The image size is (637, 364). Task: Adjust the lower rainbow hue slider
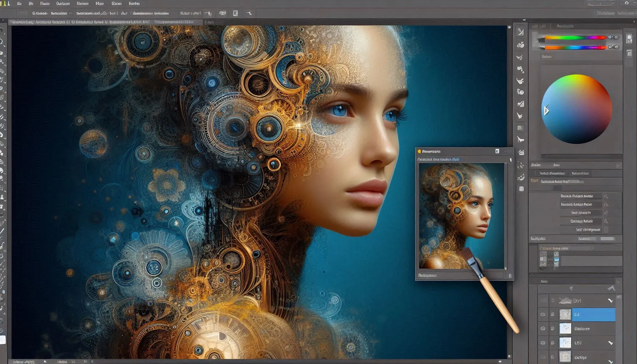coord(575,47)
